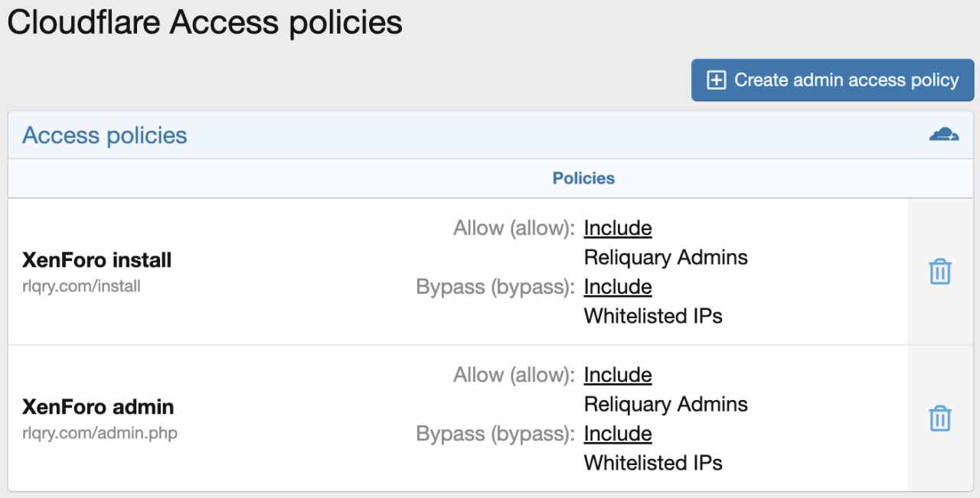Click Include under Allow for XenForo admin
The height and width of the screenshot is (498, 980).
click(618, 375)
